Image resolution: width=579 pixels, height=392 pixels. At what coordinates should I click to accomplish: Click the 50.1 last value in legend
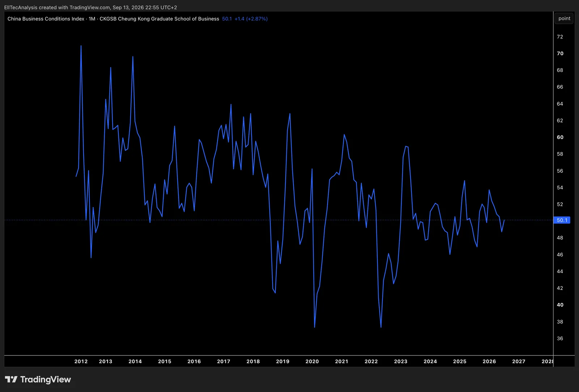(x=227, y=19)
